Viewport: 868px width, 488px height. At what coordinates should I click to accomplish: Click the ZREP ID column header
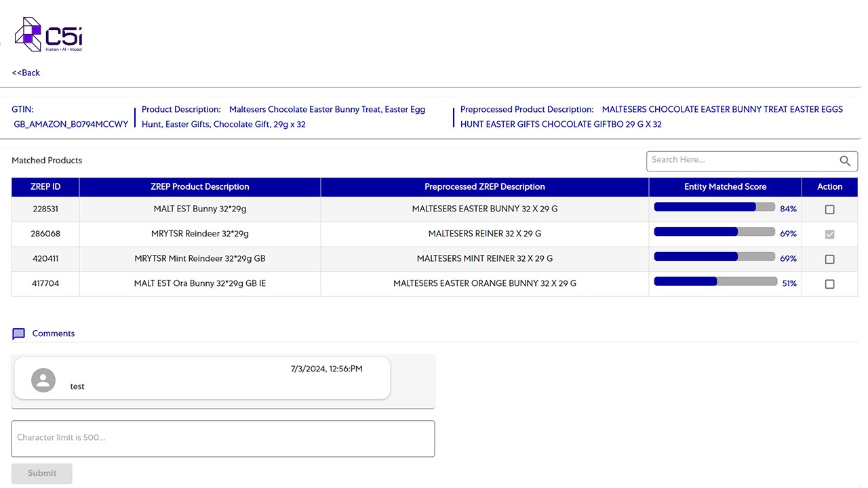pyautogui.click(x=45, y=187)
